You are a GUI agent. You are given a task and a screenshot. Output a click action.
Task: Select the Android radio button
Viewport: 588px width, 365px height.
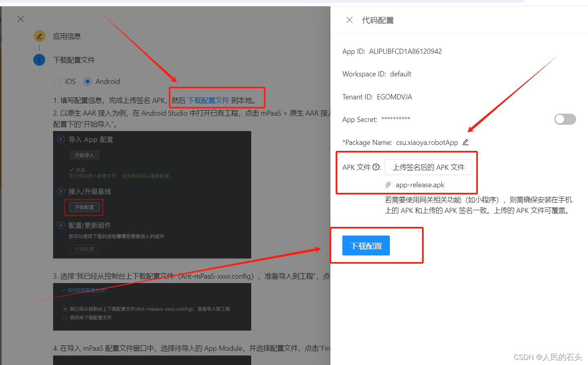[88, 81]
